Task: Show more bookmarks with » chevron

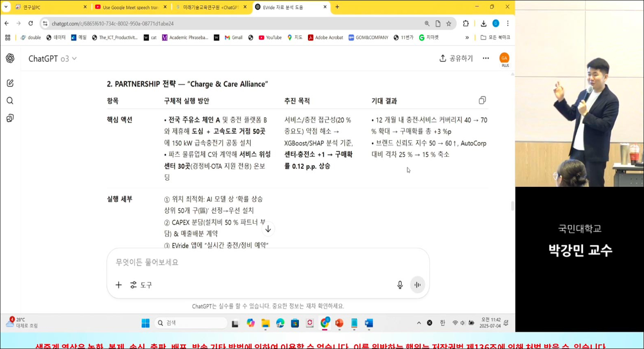Action: [467, 37]
